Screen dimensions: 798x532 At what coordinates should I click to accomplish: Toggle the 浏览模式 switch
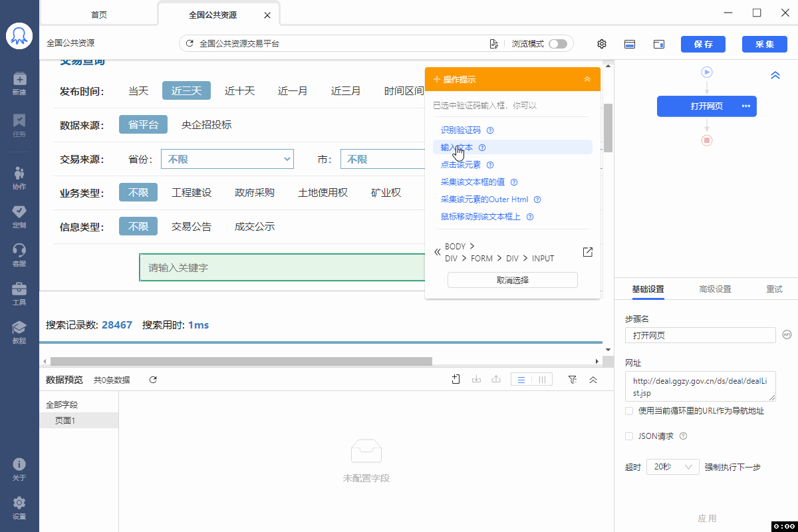(x=558, y=44)
